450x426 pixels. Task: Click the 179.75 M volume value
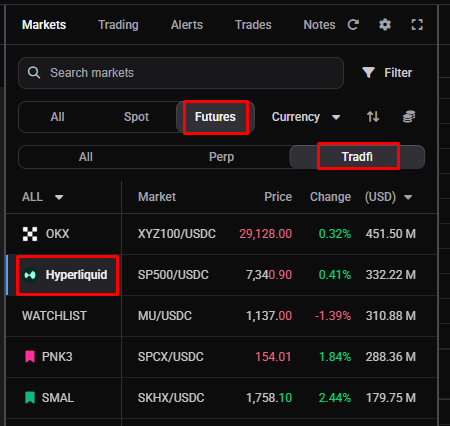(x=391, y=398)
